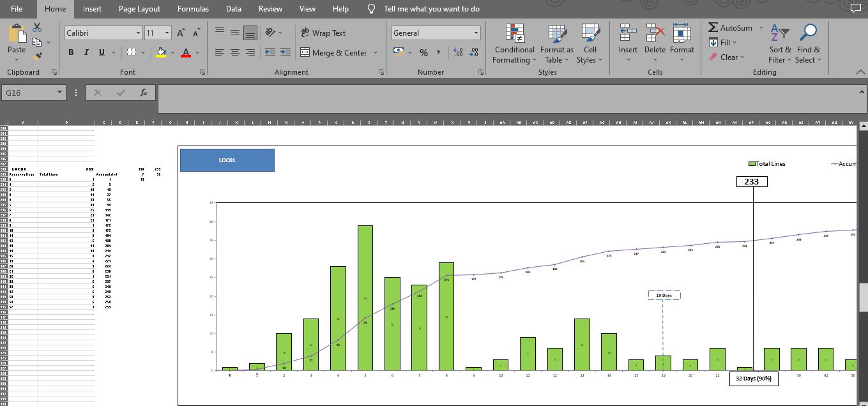Click the Orientation text angle icon
Screen dimensions: 868x406
[270, 33]
